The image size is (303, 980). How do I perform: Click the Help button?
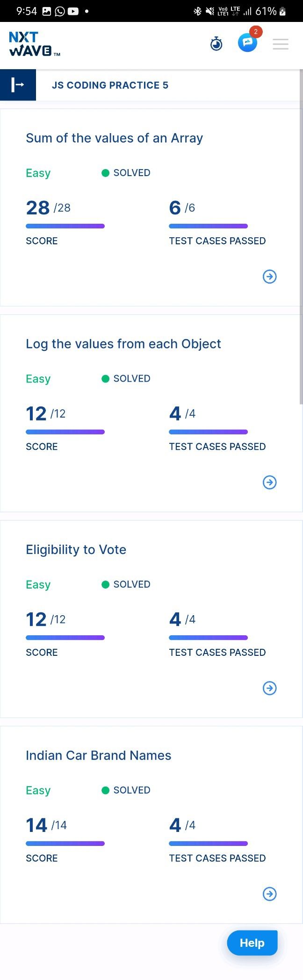252,943
